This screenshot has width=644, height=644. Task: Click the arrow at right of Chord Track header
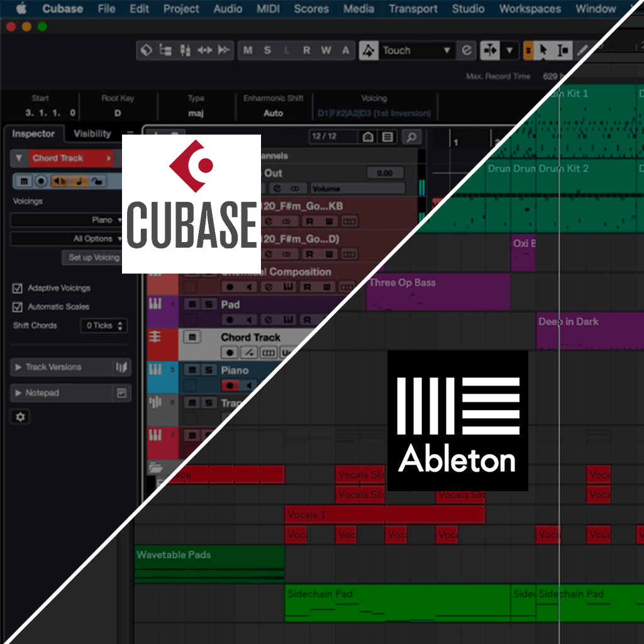coord(109,158)
